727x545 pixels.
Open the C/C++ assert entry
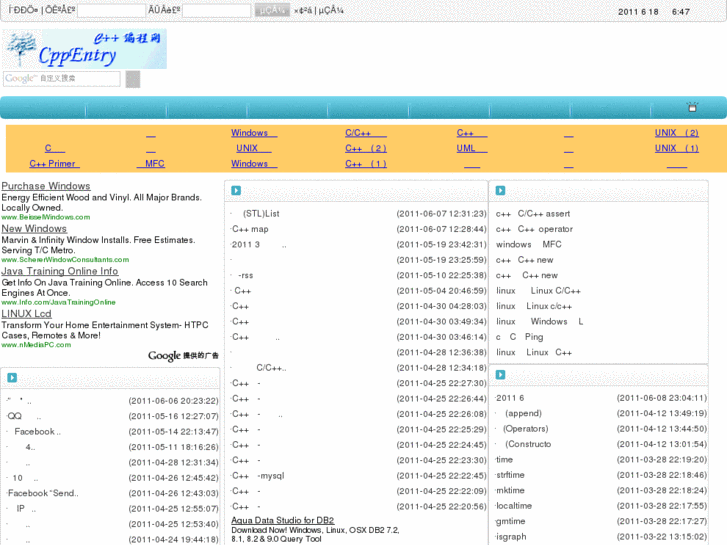(x=533, y=214)
